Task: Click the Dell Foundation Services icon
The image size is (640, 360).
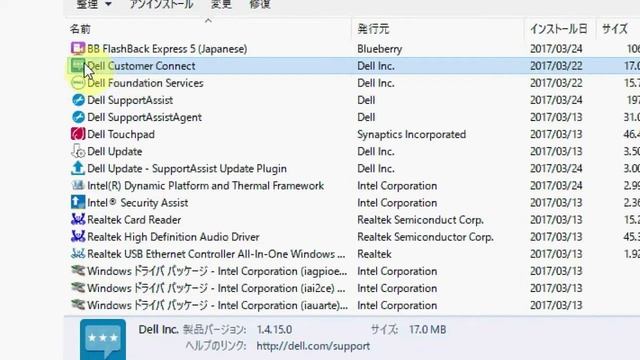Action: click(78, 83)
